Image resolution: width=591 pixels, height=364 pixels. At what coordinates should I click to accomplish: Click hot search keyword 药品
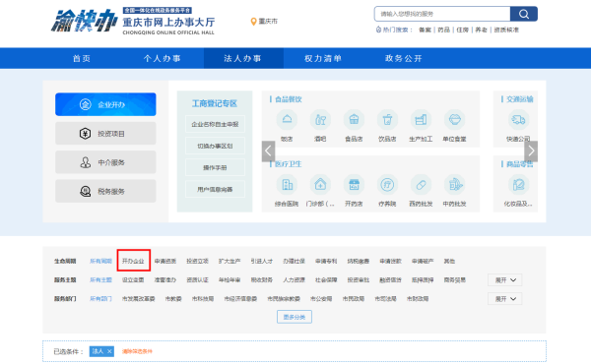[x=443, y=30]
